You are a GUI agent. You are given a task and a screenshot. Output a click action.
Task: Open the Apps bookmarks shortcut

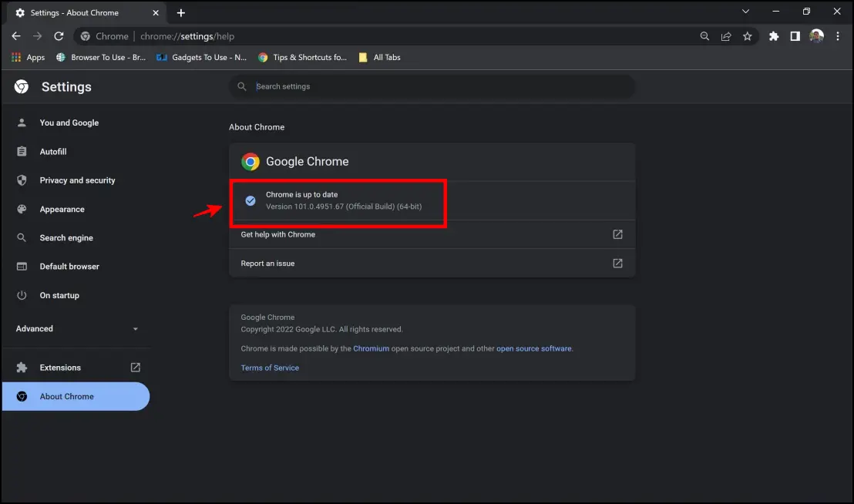(x=29, y=57)
